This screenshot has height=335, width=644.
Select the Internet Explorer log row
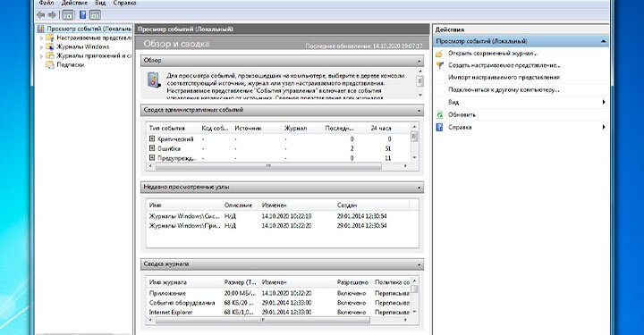(278, 312)
